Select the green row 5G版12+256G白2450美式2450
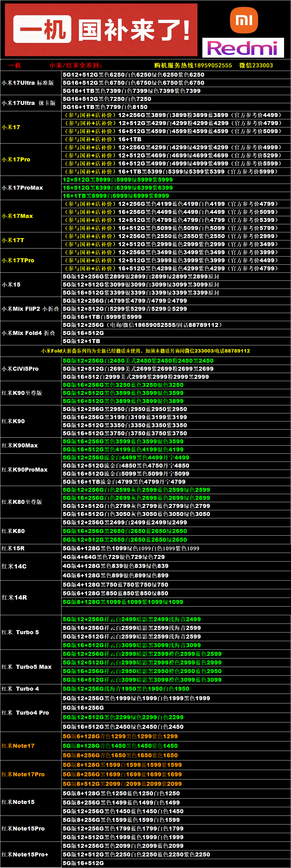The height and width of the screenshot is (868, 291). (176, 361)
